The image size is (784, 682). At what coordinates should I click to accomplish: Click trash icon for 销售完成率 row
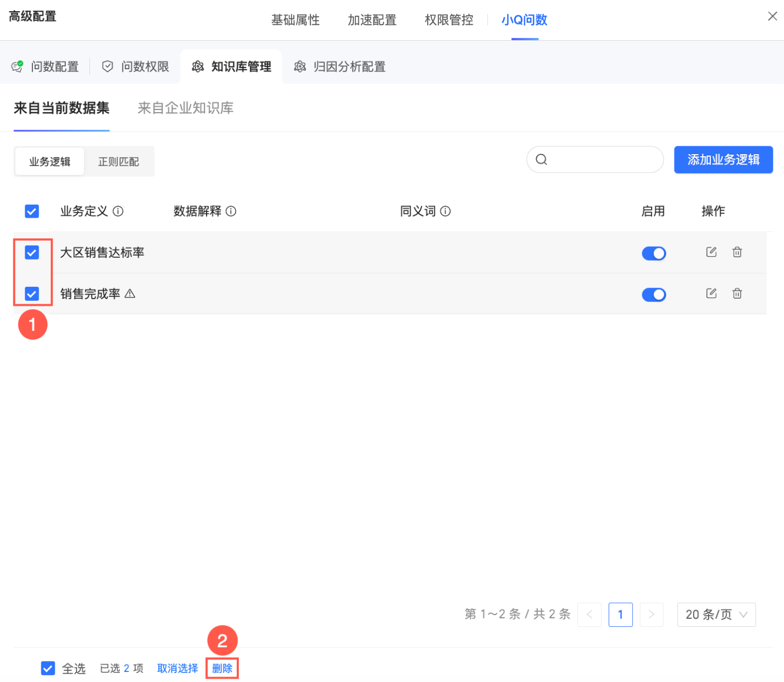(x=737, y=293)
